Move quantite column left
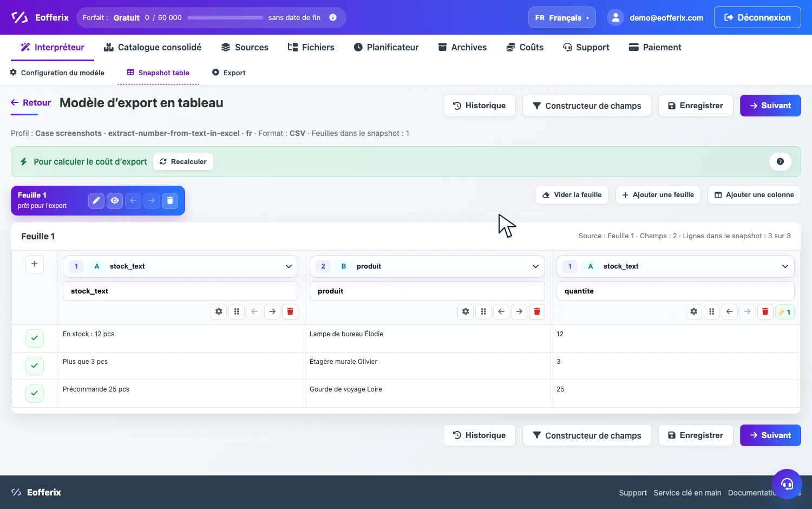The height and width of the screenshot is (509, 812). (x=730, y=311)
